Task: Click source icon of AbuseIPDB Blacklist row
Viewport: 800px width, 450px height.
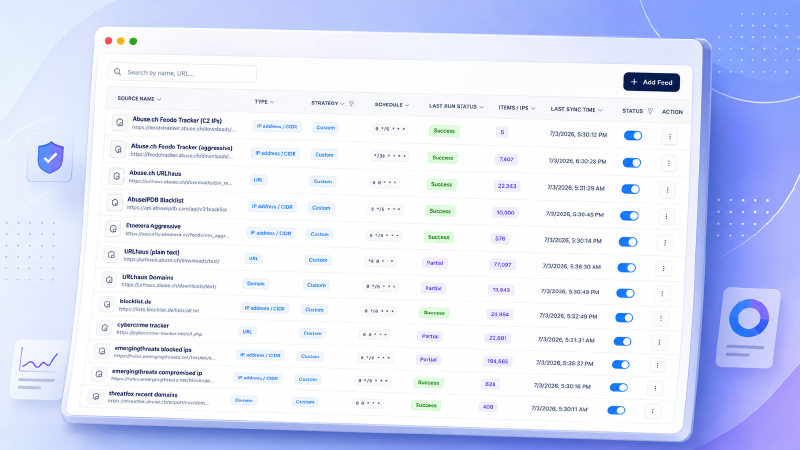Action: click(114, 203)
